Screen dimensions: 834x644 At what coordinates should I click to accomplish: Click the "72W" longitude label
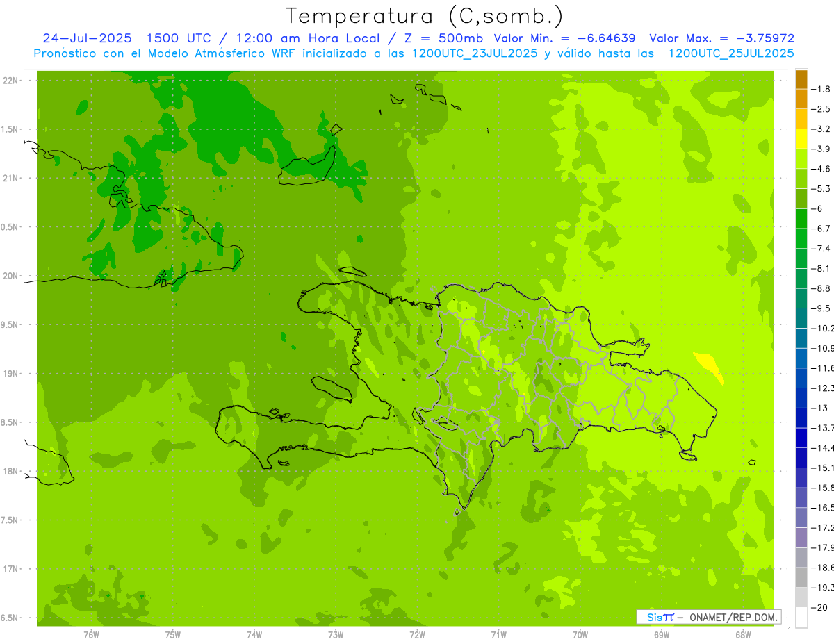click(417, 634)
